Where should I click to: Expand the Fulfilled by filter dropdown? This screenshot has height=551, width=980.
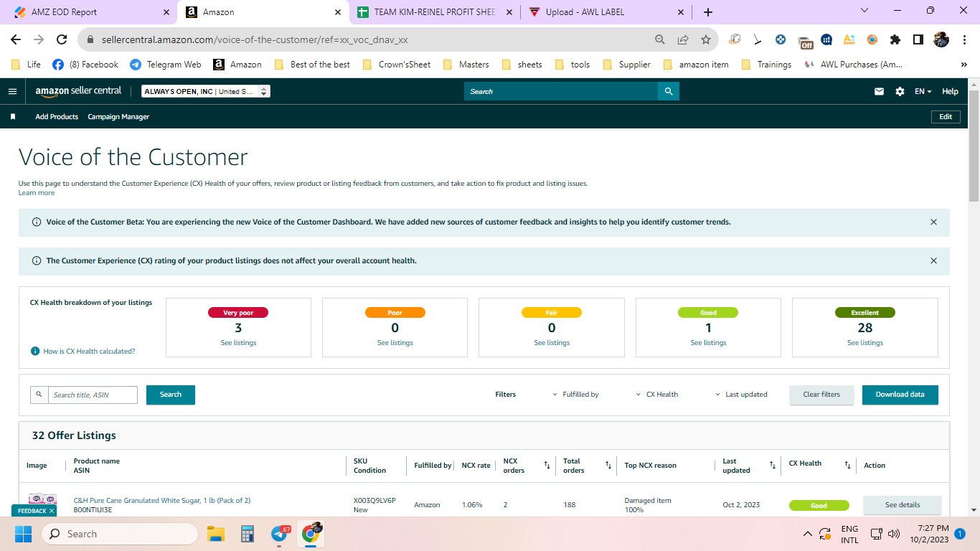pyautogui.click(x=575, y=395)
